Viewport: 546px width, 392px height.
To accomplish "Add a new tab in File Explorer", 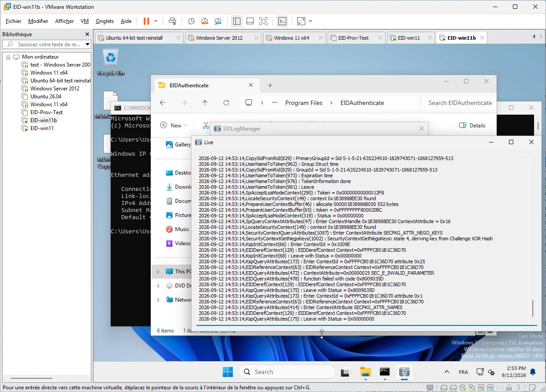I will point(270,86).
